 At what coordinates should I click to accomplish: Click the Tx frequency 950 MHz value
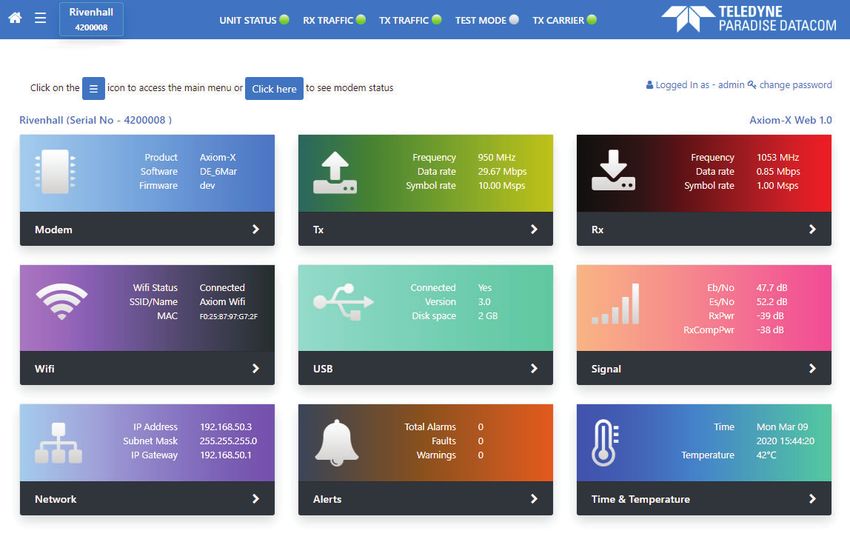point(497,158)
